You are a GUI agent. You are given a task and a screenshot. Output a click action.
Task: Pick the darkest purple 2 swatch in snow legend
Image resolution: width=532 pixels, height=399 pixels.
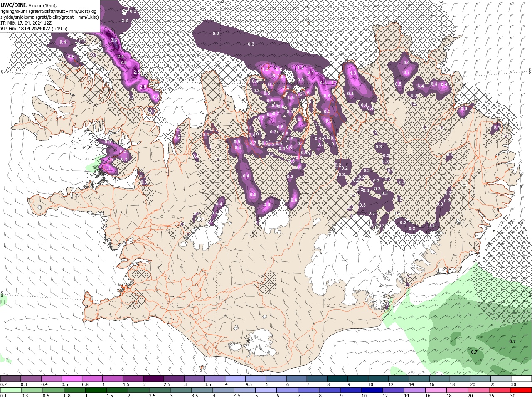[153, 379]
